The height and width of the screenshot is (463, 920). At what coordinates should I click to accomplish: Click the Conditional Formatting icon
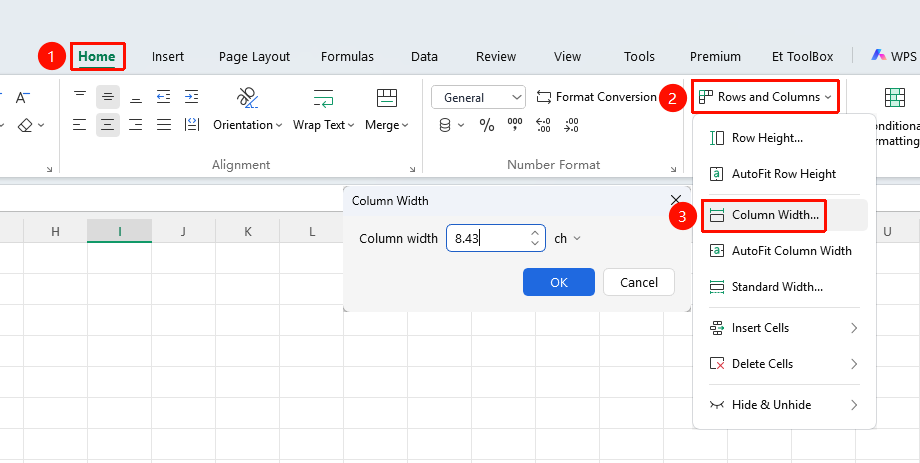895,97
